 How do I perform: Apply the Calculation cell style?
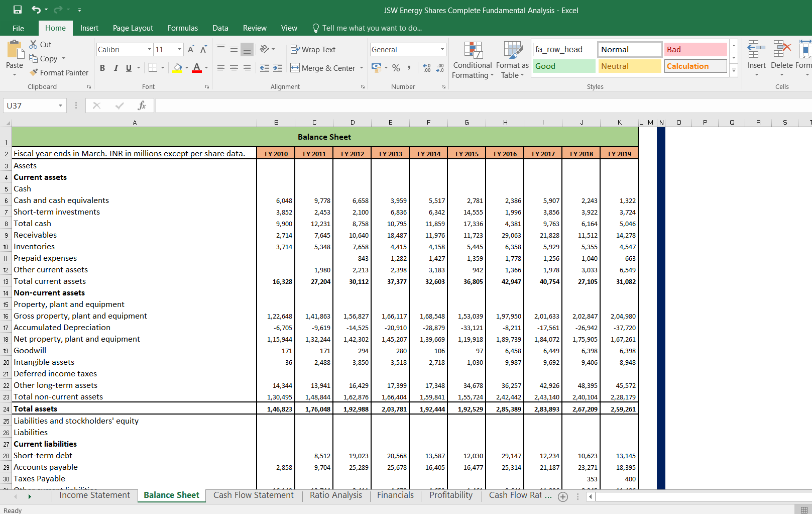coord(695,66)
